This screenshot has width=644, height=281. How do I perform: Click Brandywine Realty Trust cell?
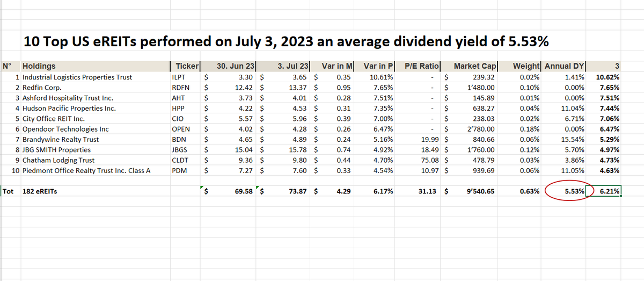click(x=95, y=140)
